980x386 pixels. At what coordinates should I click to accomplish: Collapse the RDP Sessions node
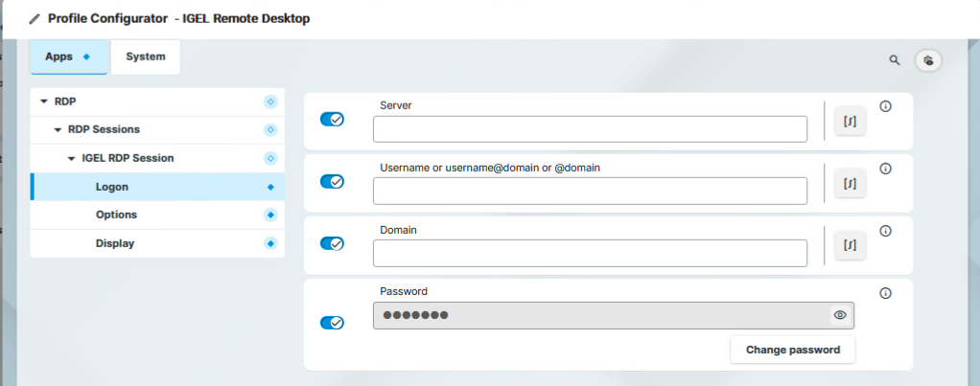58,129
